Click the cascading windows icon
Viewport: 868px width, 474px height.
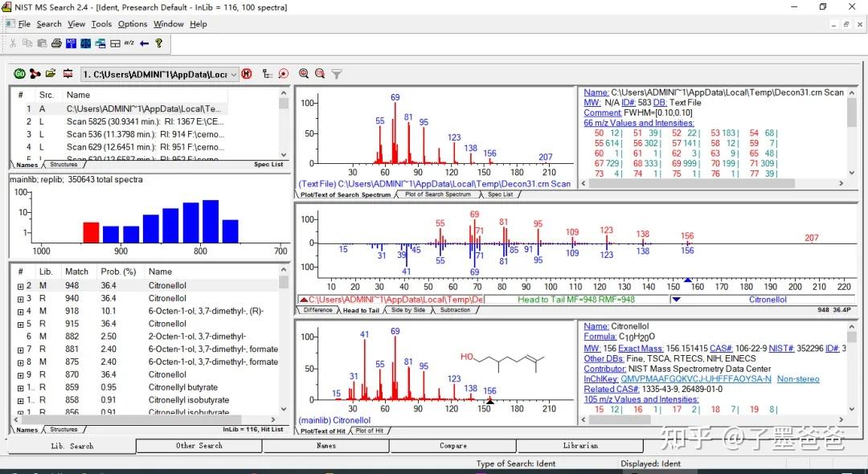tap(100, 43)
